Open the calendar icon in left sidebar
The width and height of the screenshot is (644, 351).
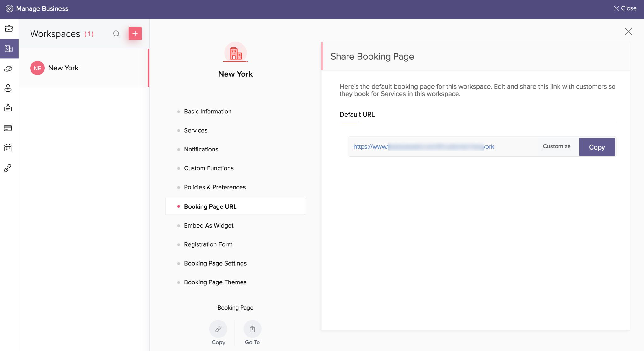(x=8, y=148)
